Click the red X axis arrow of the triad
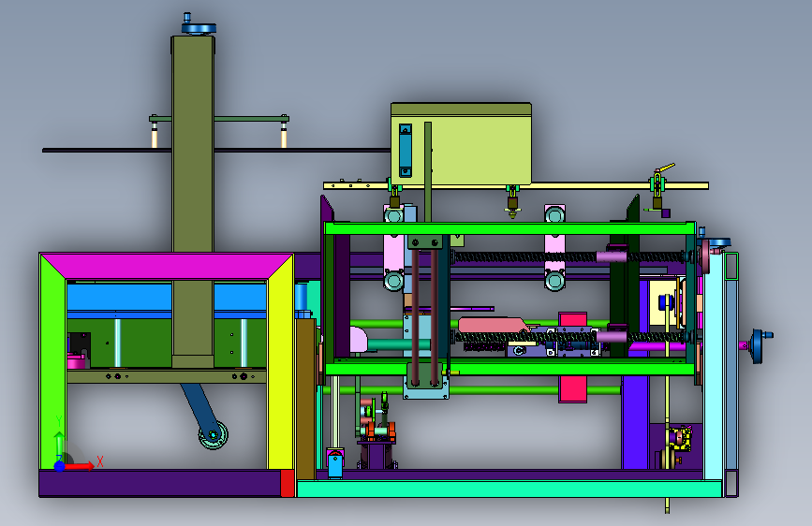812x526 pixels. (80, 466)
